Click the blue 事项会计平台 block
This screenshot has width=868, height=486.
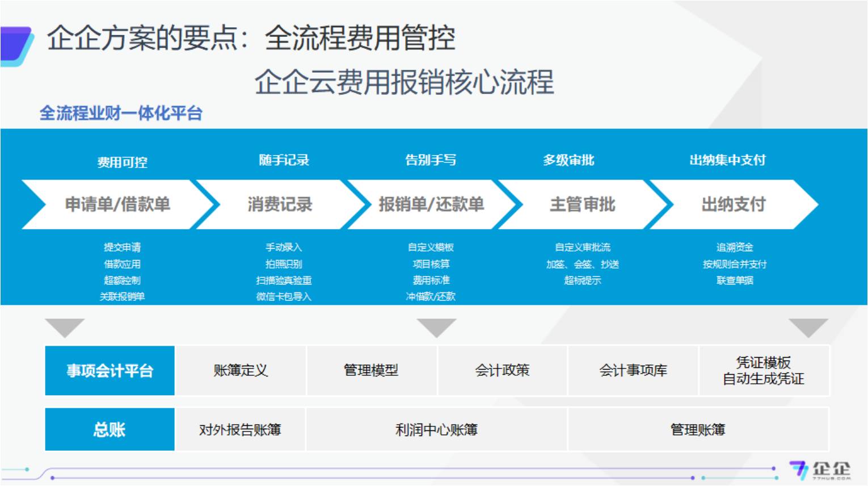tap(110, 371)
